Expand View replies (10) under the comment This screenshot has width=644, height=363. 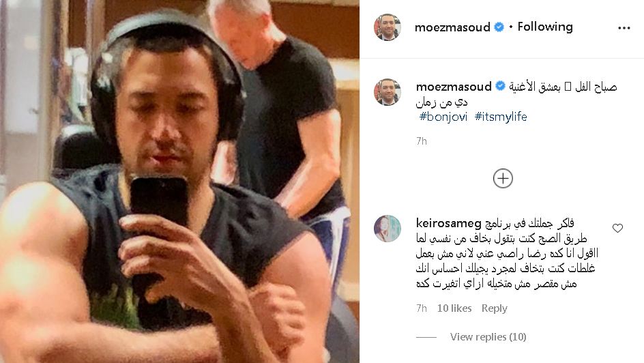488,337
